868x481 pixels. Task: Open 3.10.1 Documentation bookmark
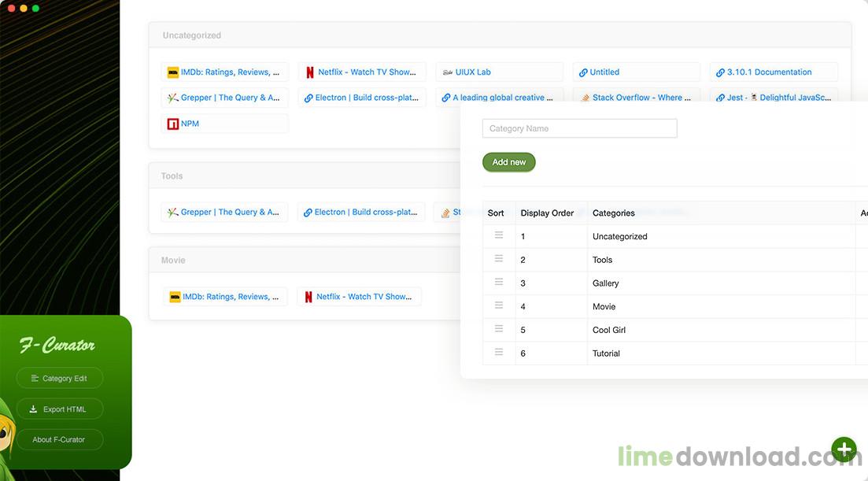774,72
